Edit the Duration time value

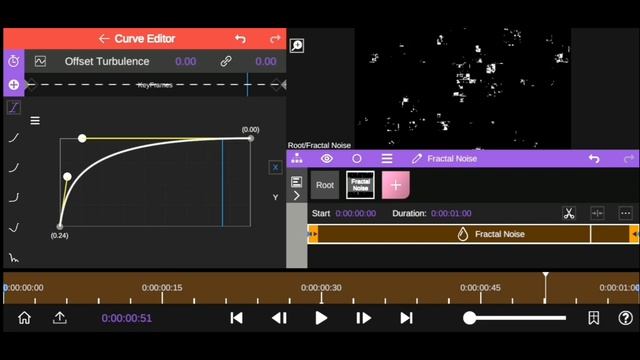(x=451, y=213)
